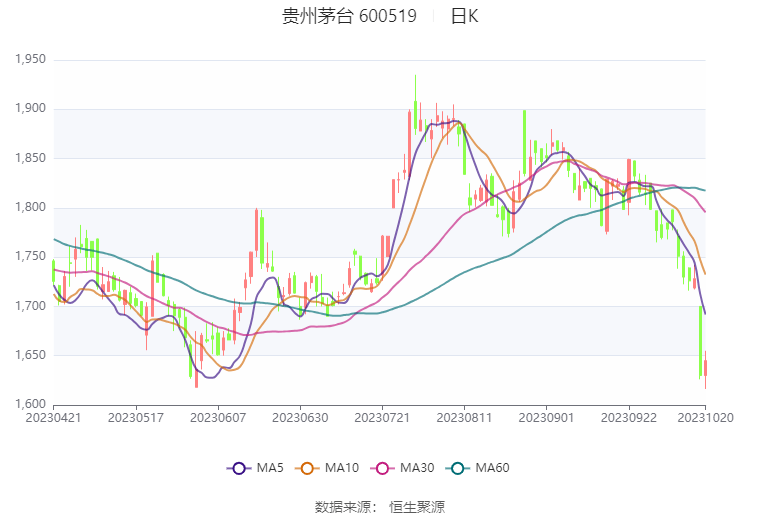Click the 20230630 date label
Viewport: 760px width, 517px height.
click(x=300, y=418)
